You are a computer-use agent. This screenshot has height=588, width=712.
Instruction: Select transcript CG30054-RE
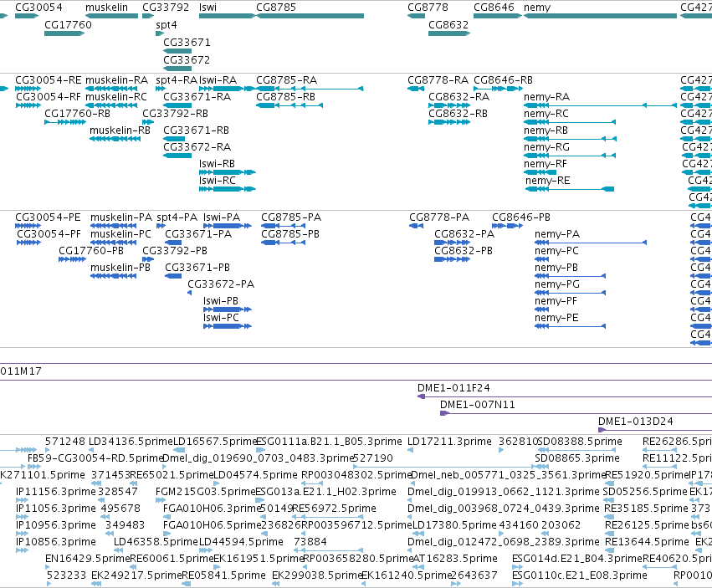click(49, 80)
